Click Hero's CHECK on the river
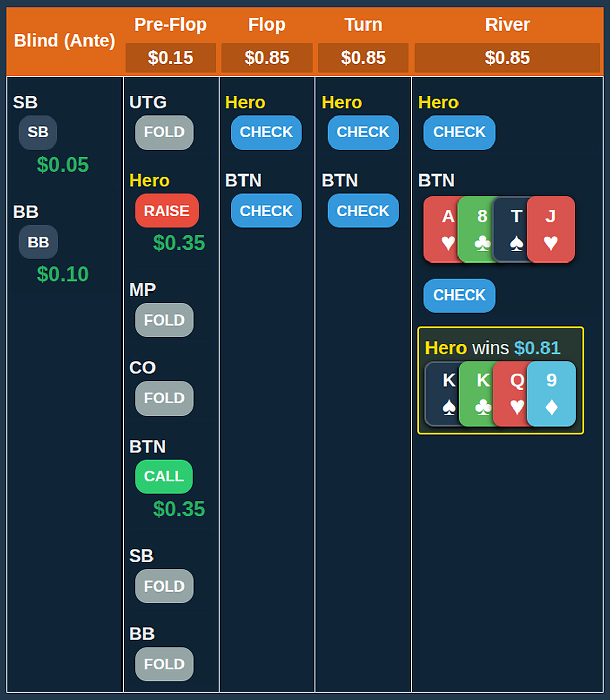The image size is (610, 700). (460, 132)
